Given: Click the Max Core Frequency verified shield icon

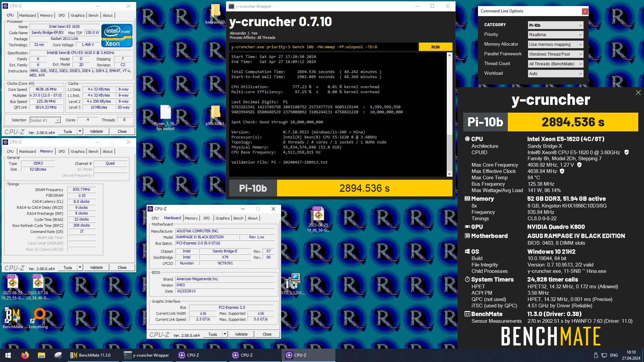Looking at the screenshot, I should (x=579, y=165).
